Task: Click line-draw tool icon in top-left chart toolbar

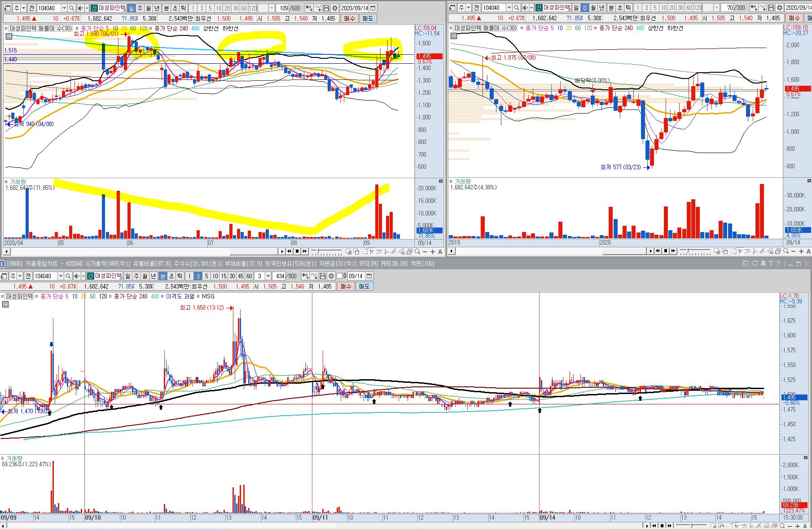Action: pos(318,8)
